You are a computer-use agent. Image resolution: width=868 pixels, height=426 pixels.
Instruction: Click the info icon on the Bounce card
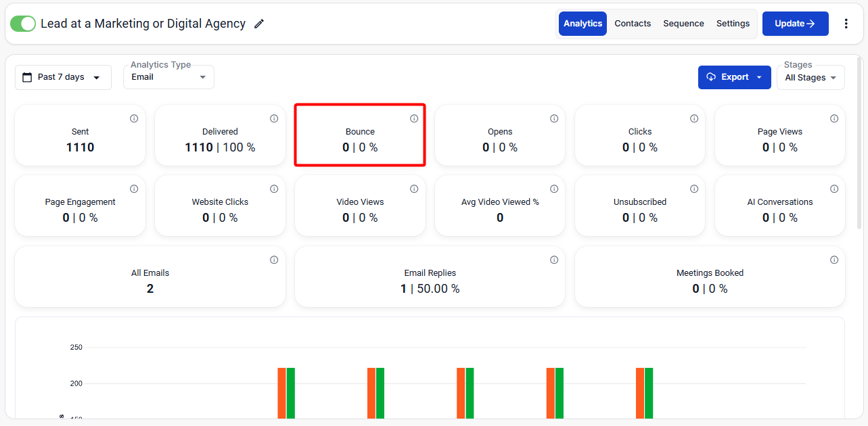(x=414, y=118)
